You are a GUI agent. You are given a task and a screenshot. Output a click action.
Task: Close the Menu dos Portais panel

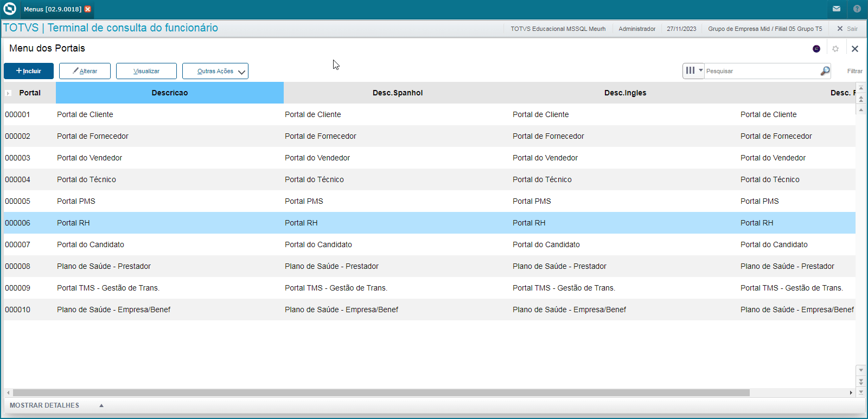click(x=855, y=49)
